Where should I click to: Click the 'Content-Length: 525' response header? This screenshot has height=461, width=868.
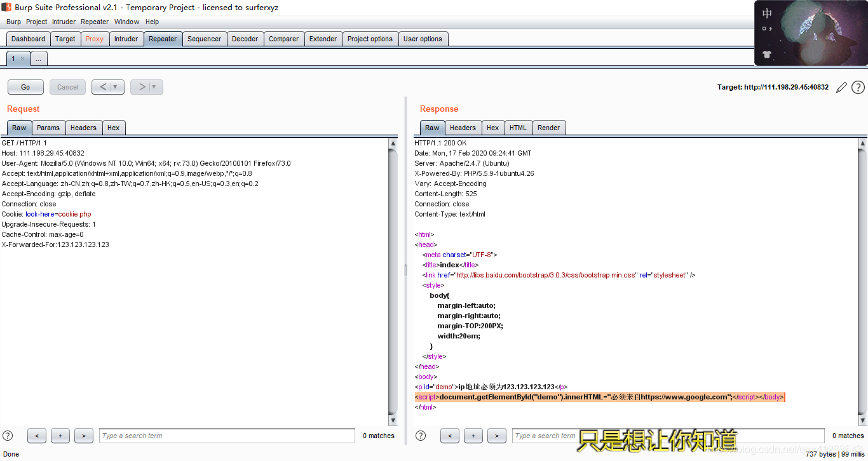[x=445, y=194]
